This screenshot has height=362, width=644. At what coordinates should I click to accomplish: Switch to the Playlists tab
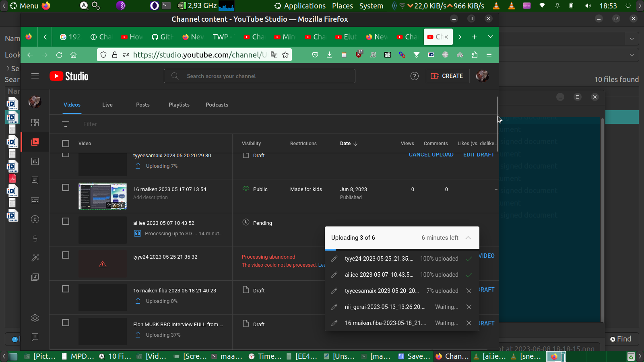click(179, 105)
